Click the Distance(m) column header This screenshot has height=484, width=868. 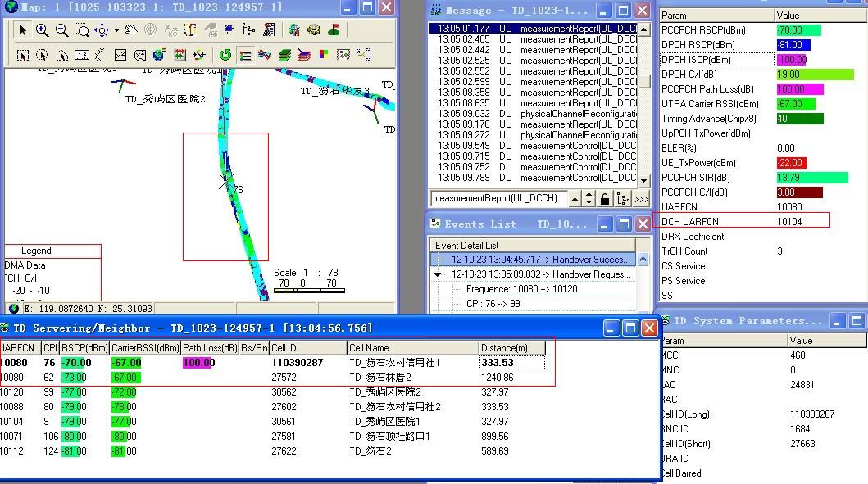click(x=512, y=348)
